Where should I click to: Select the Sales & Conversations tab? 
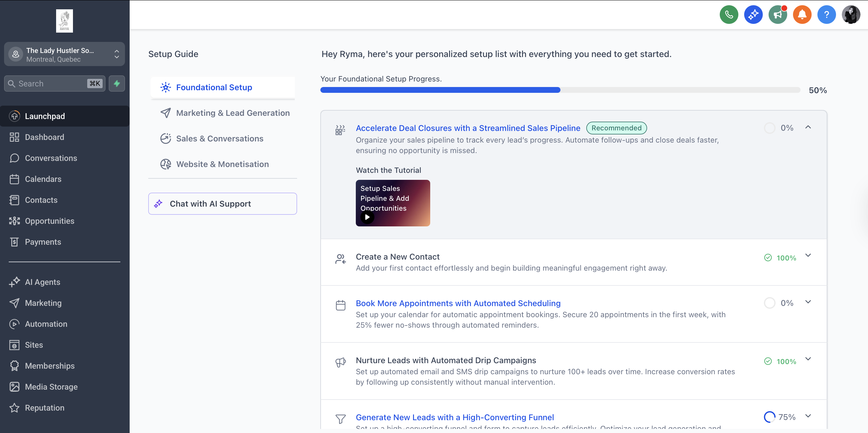[223, 139]
